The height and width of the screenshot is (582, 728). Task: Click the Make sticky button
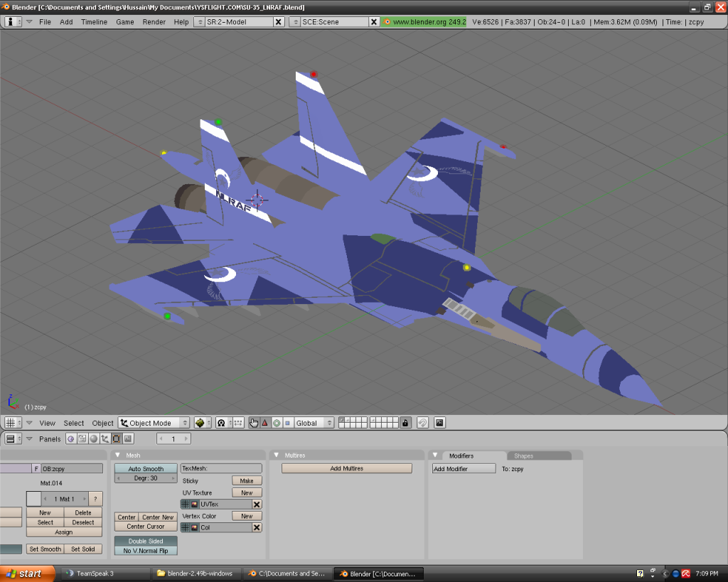(x=247, y=481)
